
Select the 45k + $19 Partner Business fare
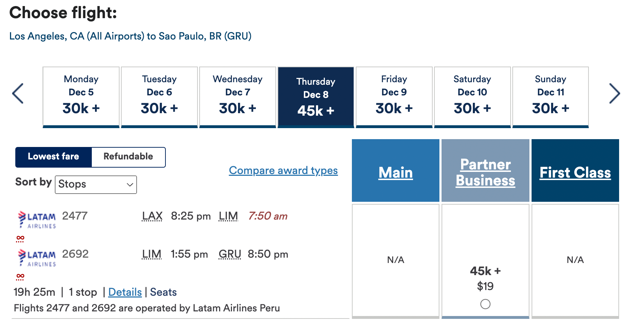coord(485,304)
